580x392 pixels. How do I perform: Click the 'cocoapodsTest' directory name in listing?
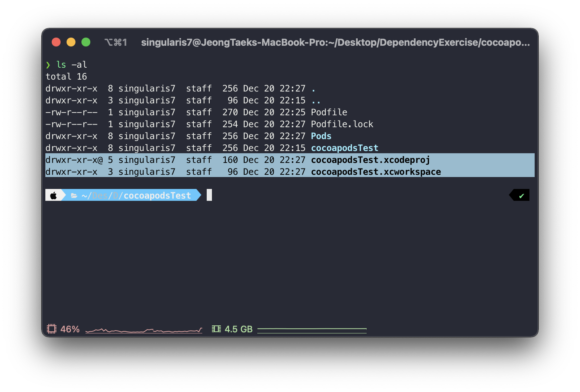[345, 148]
